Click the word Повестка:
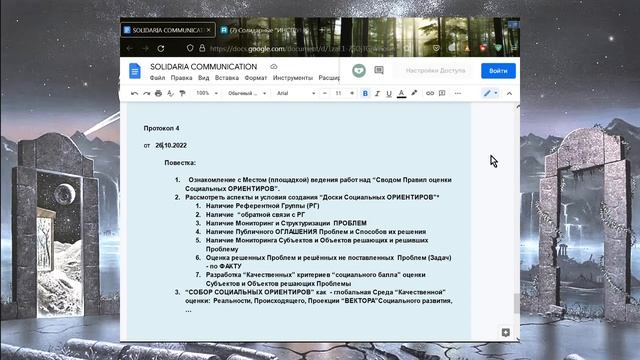 (180, 163)
